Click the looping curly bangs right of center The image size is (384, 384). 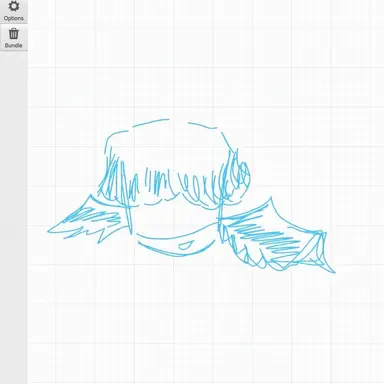(197, 188)
